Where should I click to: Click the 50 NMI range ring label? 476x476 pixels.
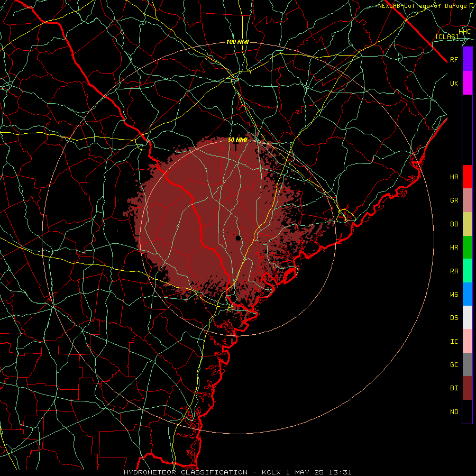[237, 140]
